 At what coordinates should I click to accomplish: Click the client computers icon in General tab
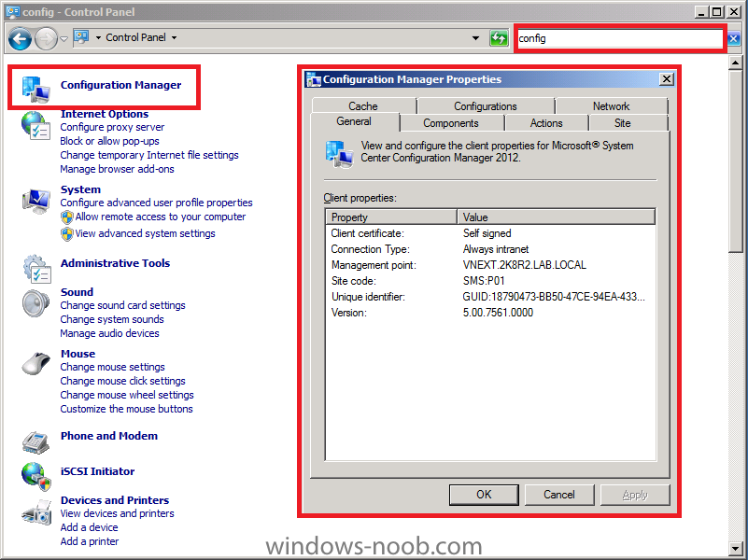coord(339,154)
